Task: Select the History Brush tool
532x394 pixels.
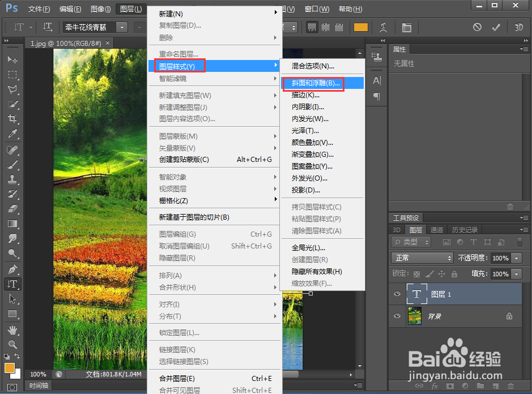Action: point(12,194)
